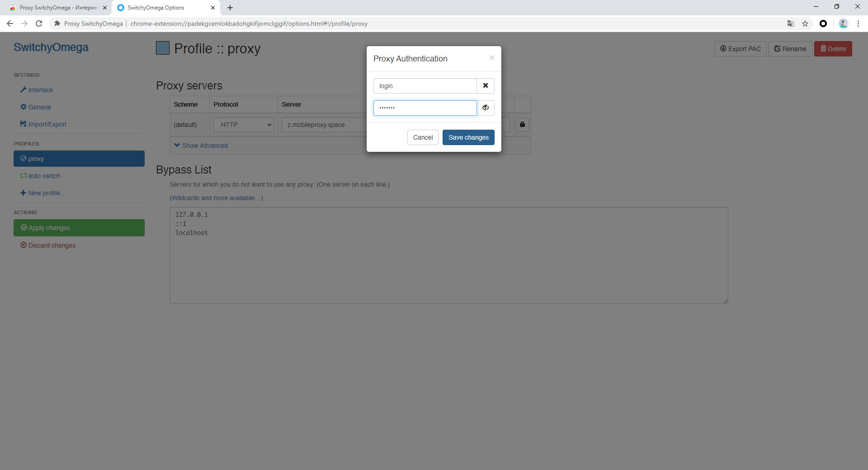Select the globe icon of the proxy profile

pos(23,158)
